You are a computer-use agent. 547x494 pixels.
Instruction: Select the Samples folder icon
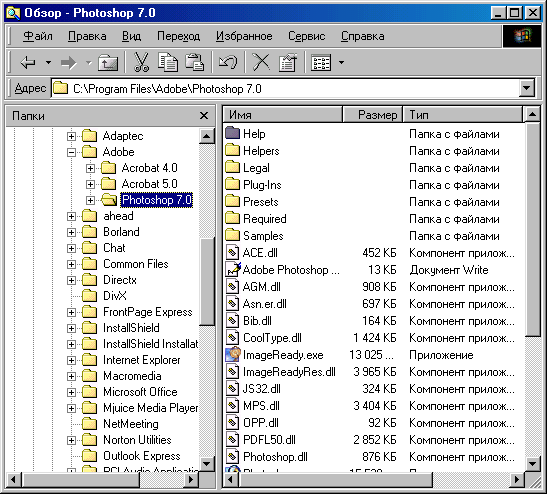tap(232, 235)
